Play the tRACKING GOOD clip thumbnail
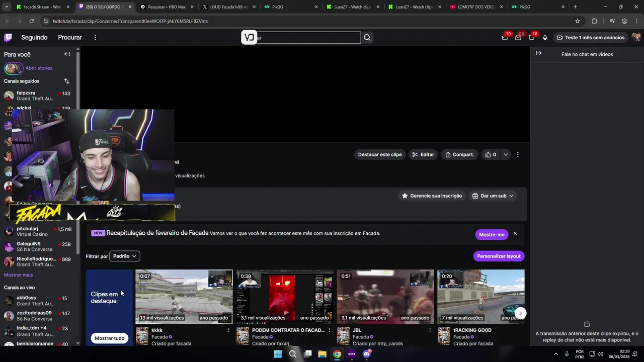 point(481,297)
